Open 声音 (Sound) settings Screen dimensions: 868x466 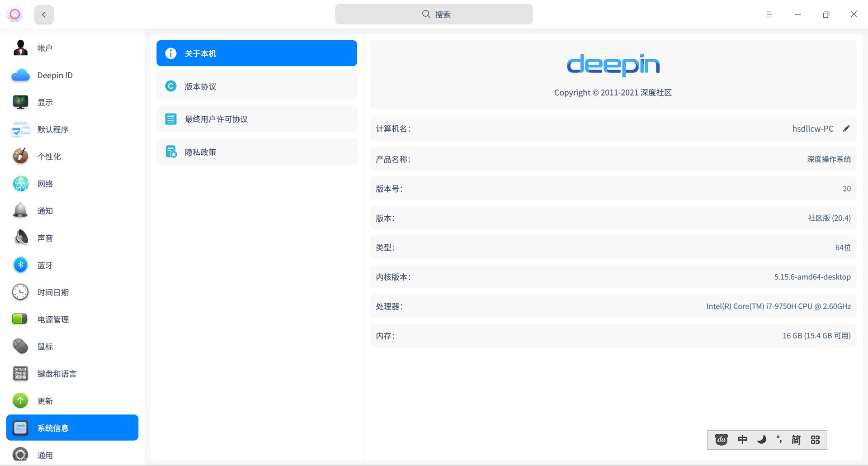45,238
